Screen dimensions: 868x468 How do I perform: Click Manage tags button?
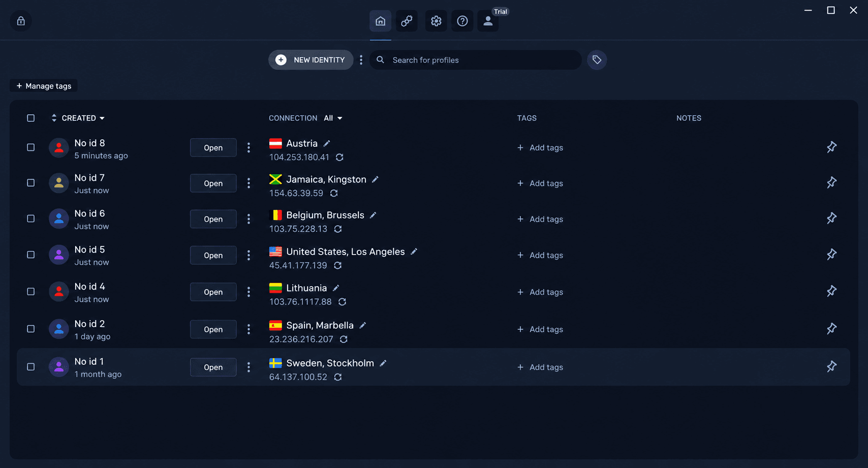[44, 86]
